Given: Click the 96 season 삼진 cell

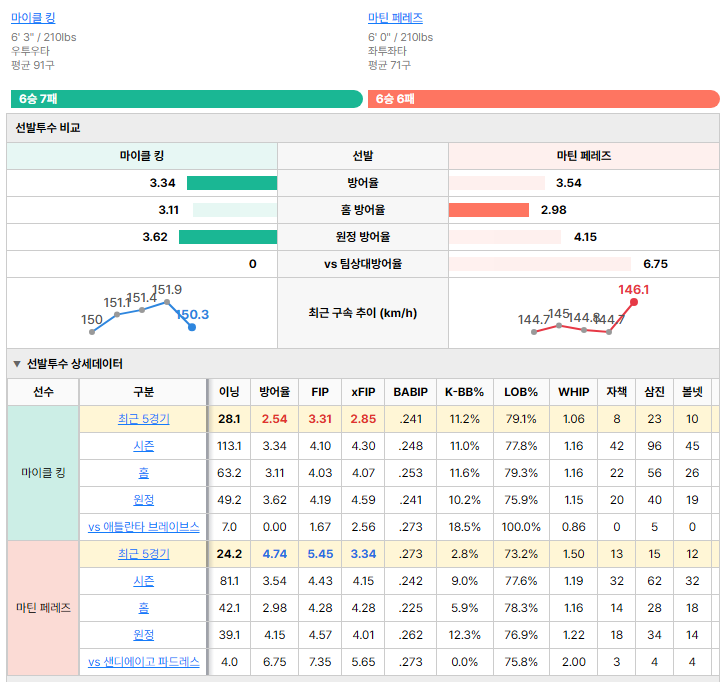Looking at the screenshot, I should pyautogui.click(x=654, y=446).
